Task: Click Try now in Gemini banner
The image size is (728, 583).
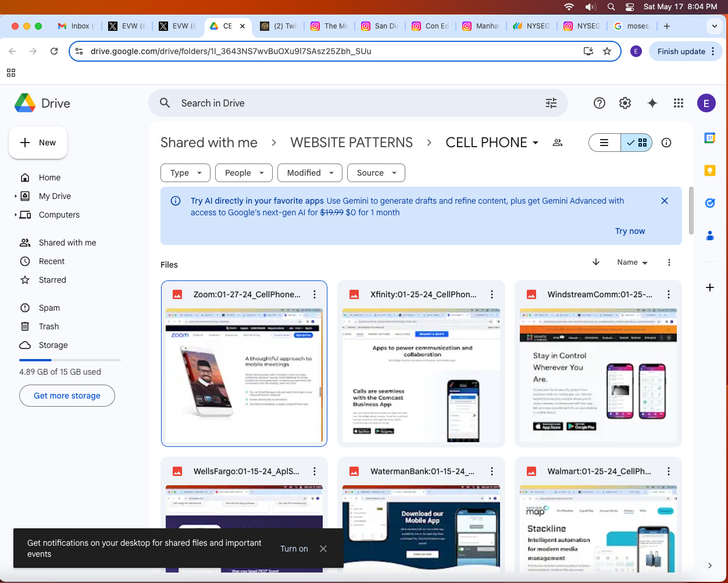Action: click(x=630, y=231)
